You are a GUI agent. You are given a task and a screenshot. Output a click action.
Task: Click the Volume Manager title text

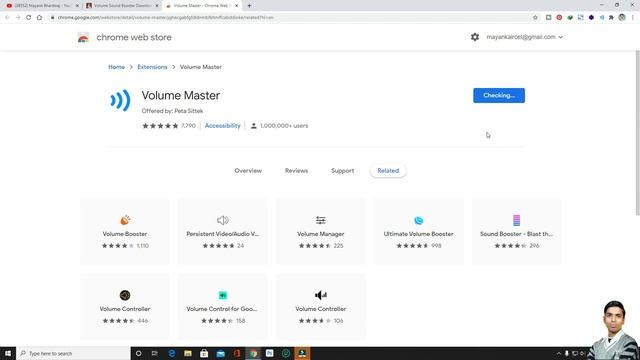pos(321,234)
